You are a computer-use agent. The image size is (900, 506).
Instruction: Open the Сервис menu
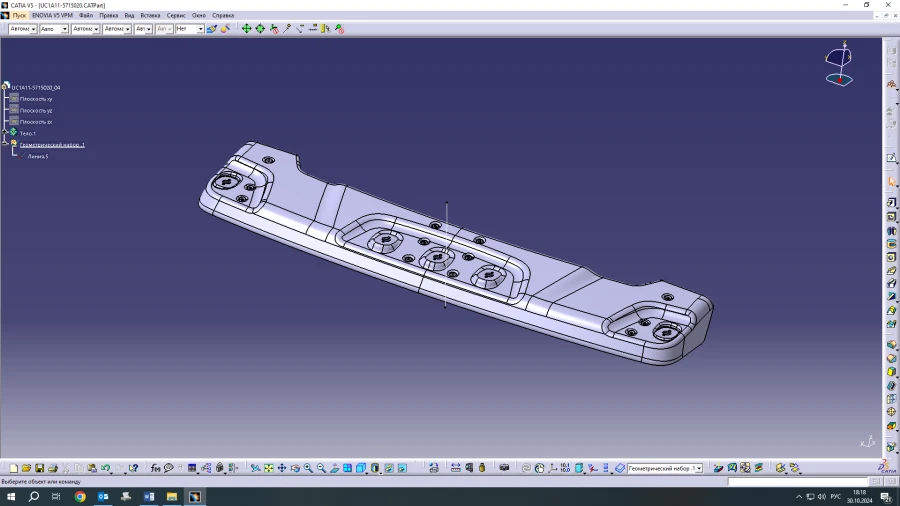tap(176, 15)
